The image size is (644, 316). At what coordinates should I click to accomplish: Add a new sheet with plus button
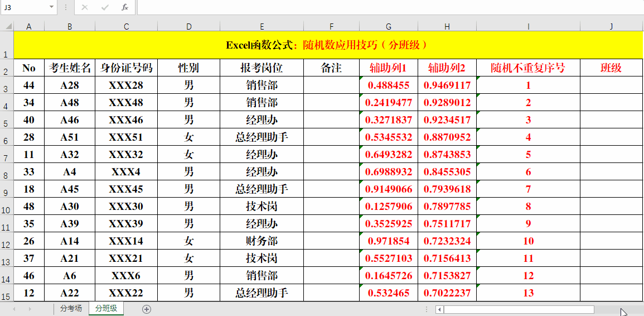(x=147, y=309)
